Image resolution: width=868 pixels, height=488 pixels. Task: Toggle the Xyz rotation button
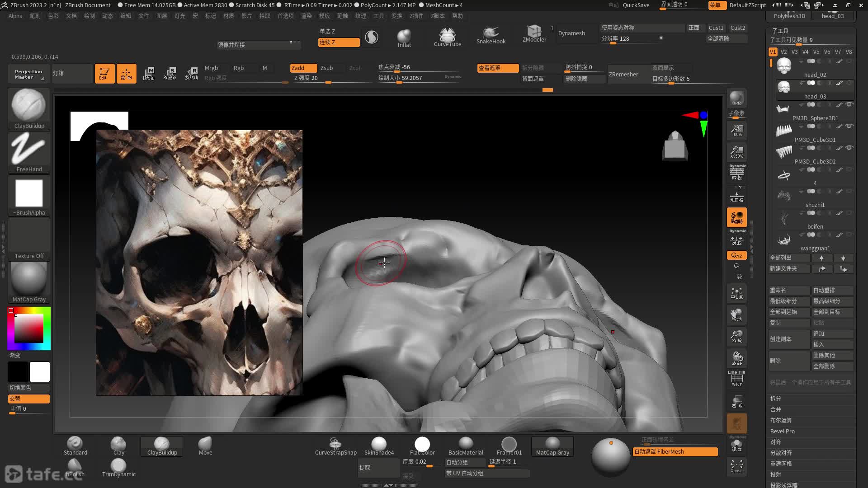(736, 255)
